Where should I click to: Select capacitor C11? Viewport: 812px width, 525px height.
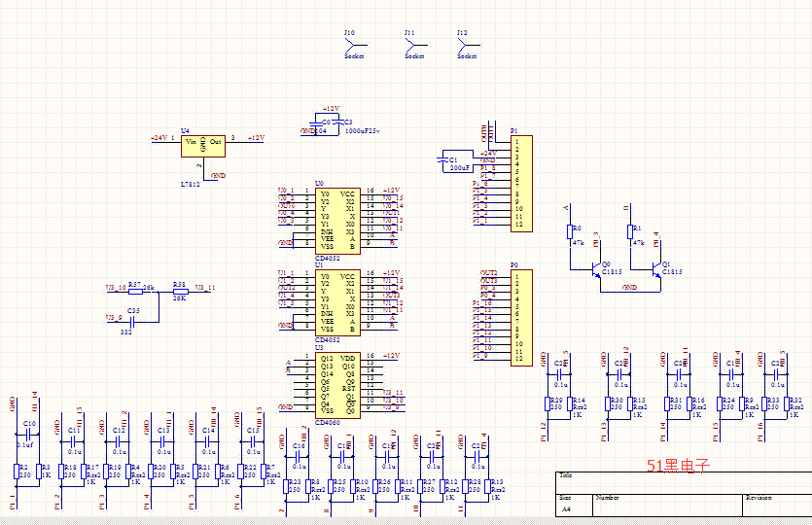point(74,441)
